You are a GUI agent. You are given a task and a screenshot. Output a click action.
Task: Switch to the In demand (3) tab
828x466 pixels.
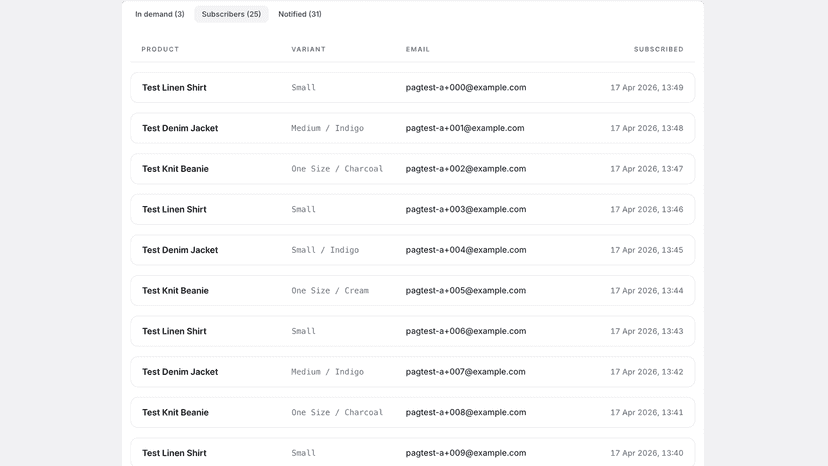[159, 14]
